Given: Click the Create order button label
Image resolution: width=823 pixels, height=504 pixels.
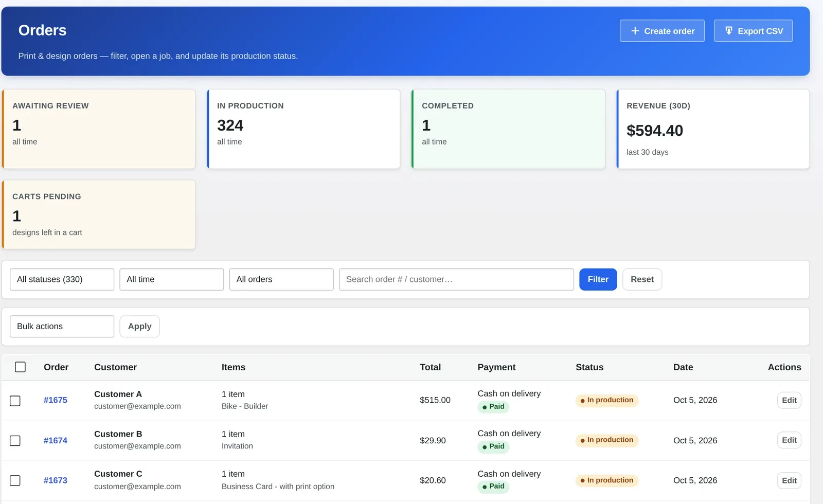Looking at the screenshot, I should click(x=669, y=31).
